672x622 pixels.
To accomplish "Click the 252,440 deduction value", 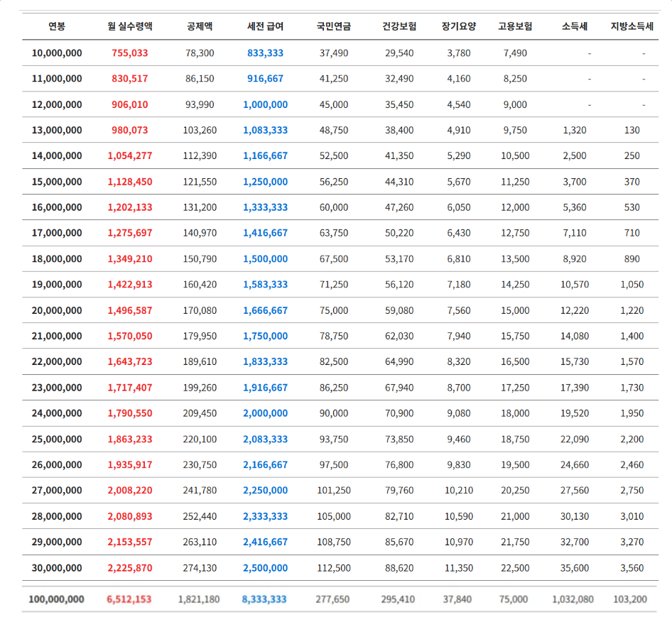I will [200, 517].
